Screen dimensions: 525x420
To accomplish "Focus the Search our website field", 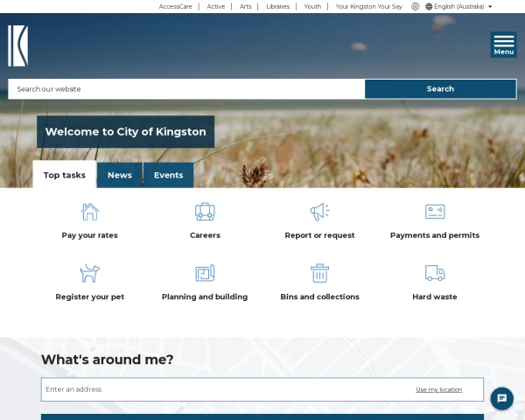I will (186, 88).
